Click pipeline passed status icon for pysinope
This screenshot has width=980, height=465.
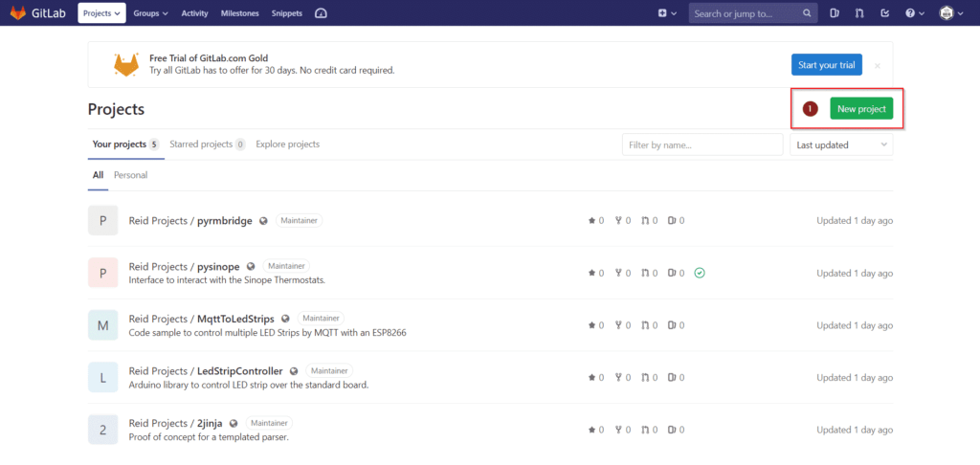[x=700, y=273]
